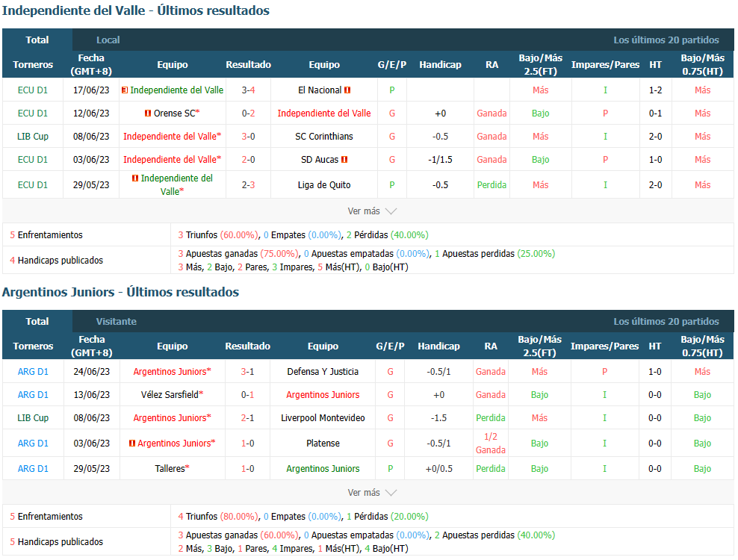Click the 3-1 result against Defensa Y Justicia
Viewport: 738px width, 560px height.
point(247,371)
